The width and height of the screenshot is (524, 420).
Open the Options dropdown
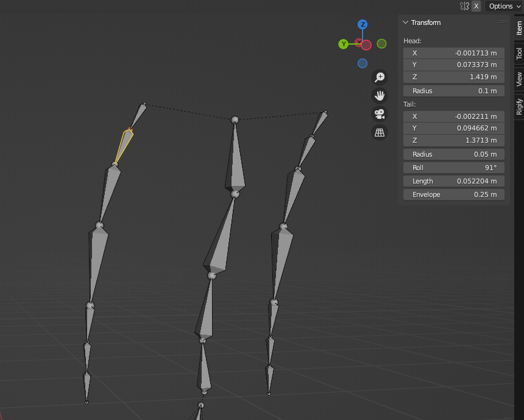[x=505, y=6]
